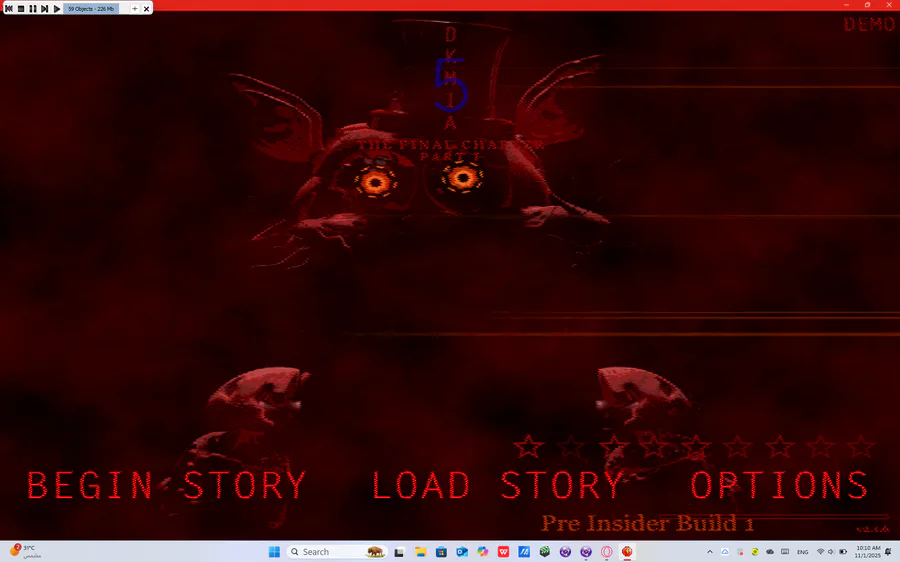Open the touch keyboard tray icon
Viewport: 900px width, 562px height.
[x=785, y=552]
